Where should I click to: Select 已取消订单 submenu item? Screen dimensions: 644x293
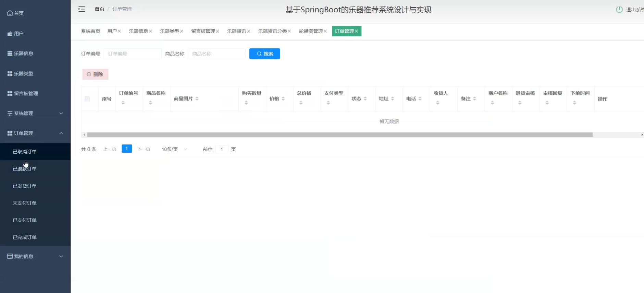[35, 152]
